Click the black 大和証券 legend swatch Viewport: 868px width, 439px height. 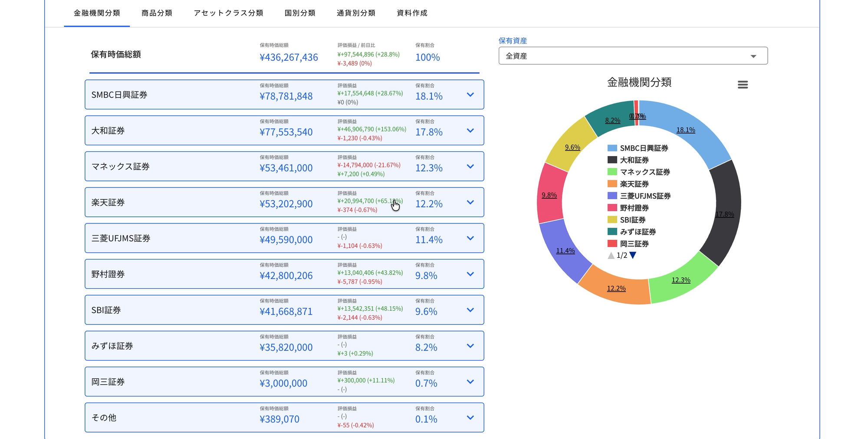612,160
